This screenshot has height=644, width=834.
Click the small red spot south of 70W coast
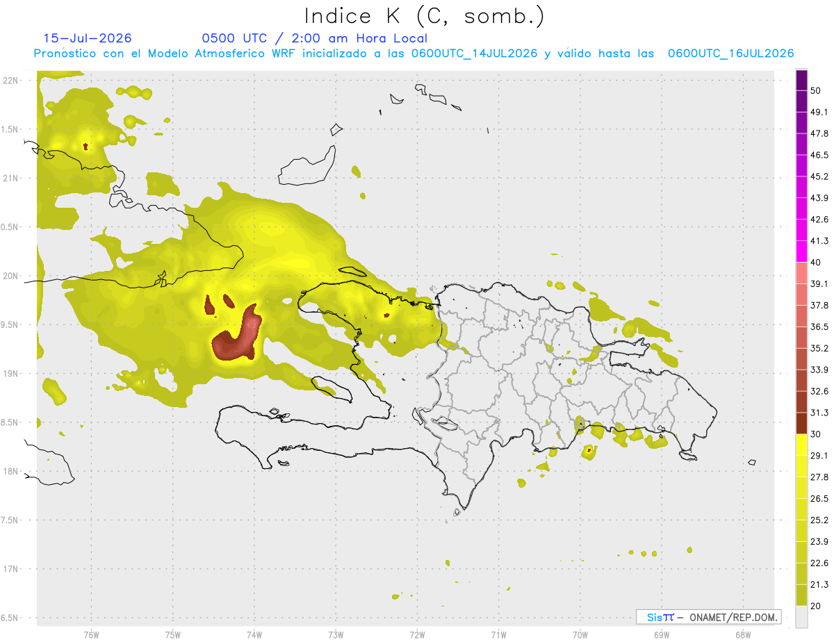(589, 449)
